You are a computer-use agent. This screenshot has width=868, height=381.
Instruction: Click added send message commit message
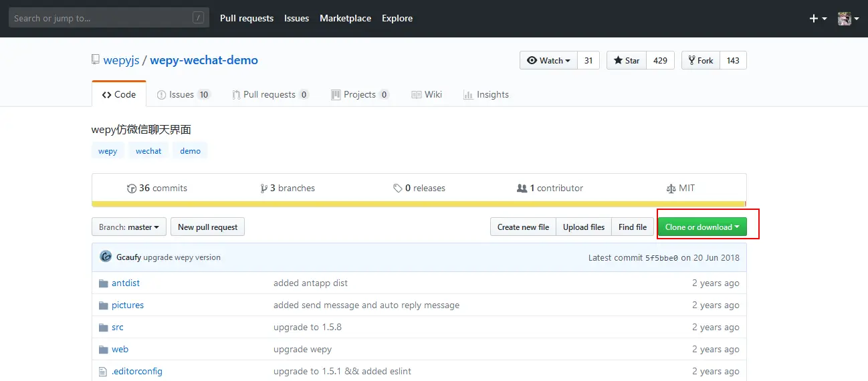[x=366, y=305]
